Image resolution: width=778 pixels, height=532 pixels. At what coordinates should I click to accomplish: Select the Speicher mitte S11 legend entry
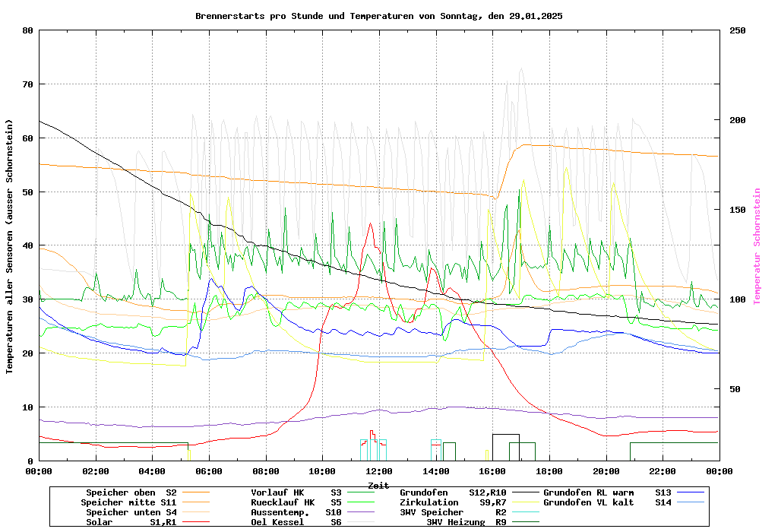128,502
